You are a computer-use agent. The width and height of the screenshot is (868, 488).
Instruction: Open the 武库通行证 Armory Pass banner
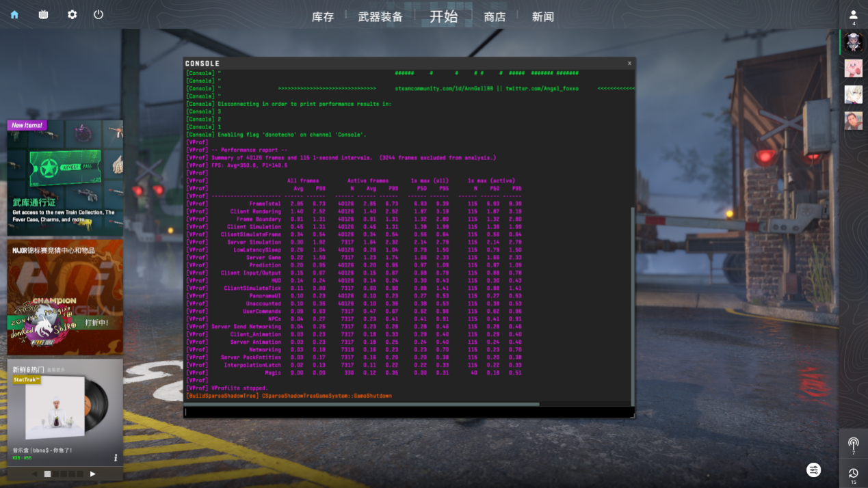click(x=65, y=178)
